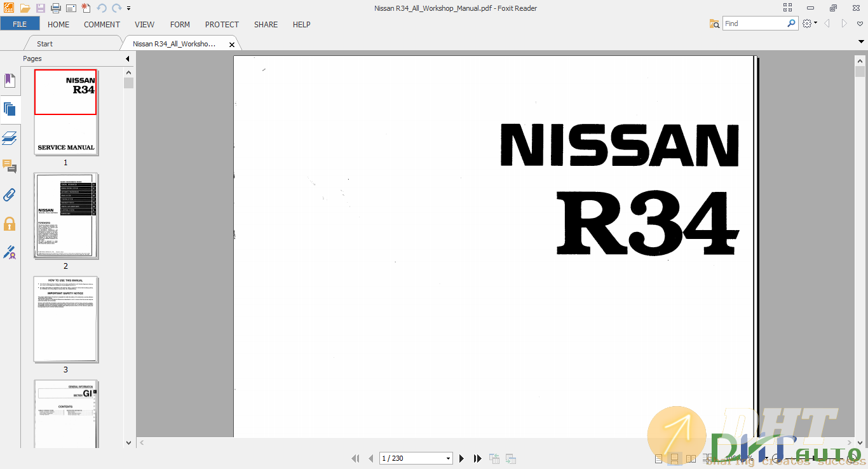This screenshot has width=868, height=469.
Task: Create a new PDF with the starred page icon
Action: 86,8
